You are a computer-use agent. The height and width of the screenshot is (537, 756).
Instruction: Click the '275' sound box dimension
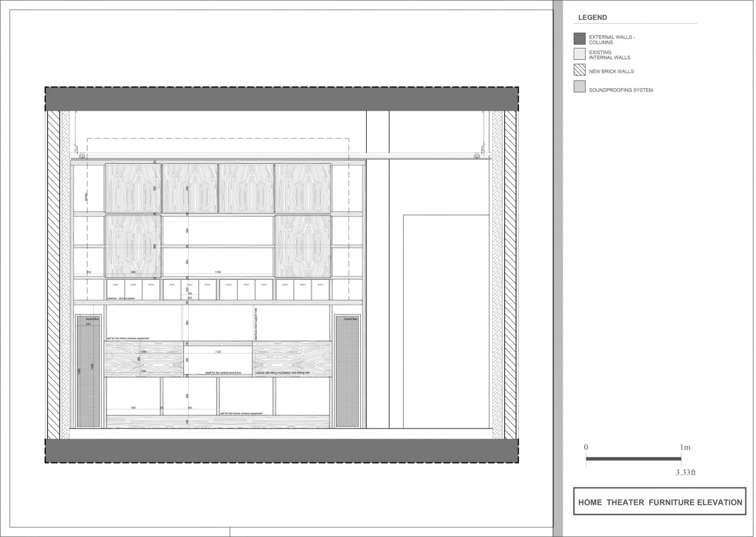[88, 324]
